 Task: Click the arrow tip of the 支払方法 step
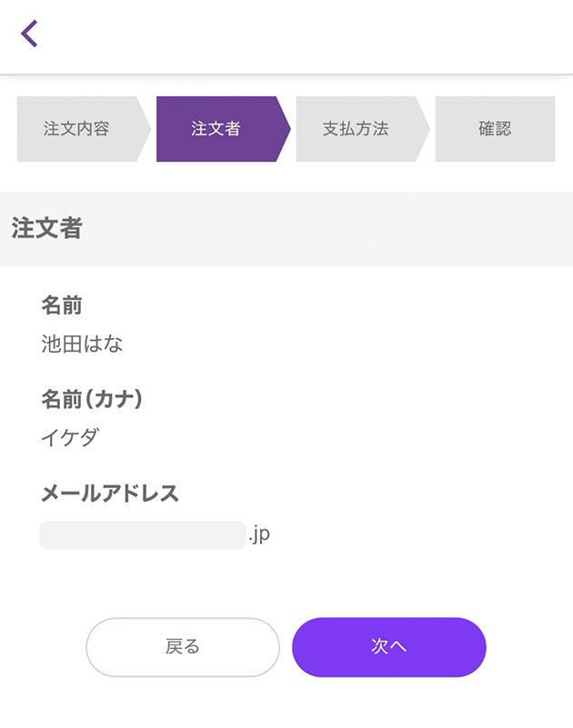(x=423, y=129)
